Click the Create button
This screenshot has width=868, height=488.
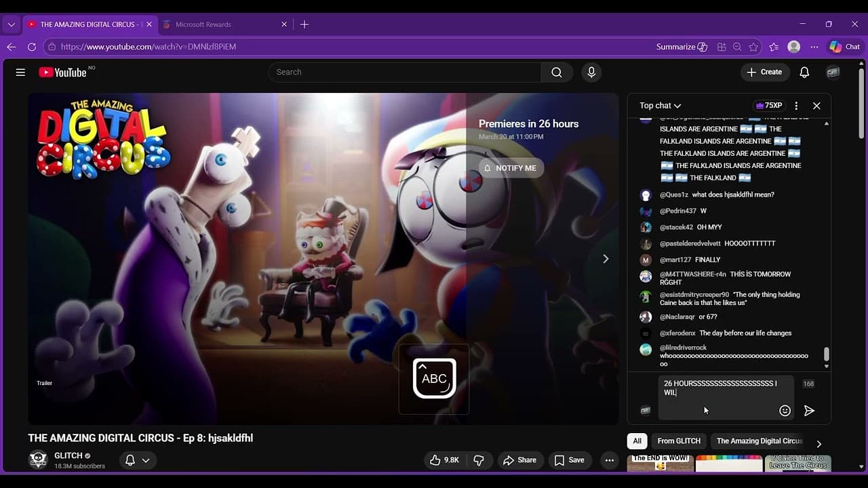tap(764, 73)
